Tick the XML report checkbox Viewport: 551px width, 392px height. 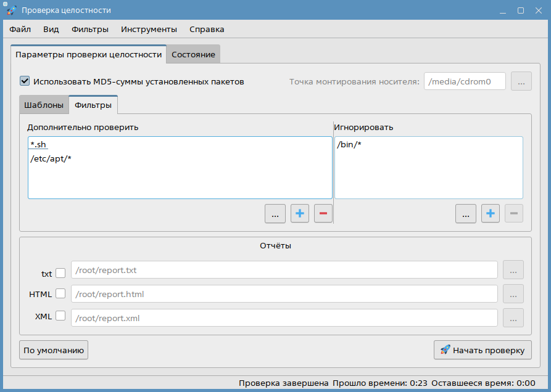pos(60,316)
